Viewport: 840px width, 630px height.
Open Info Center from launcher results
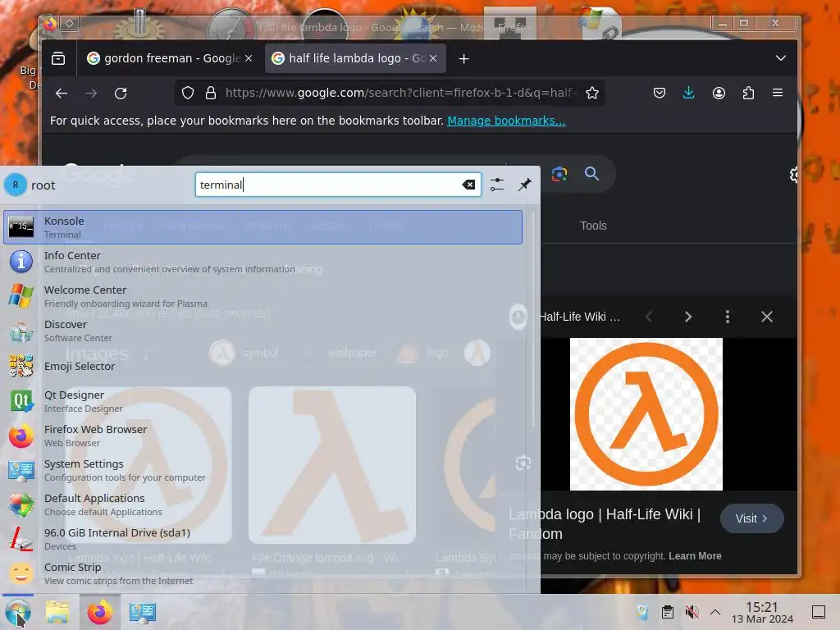262,262
